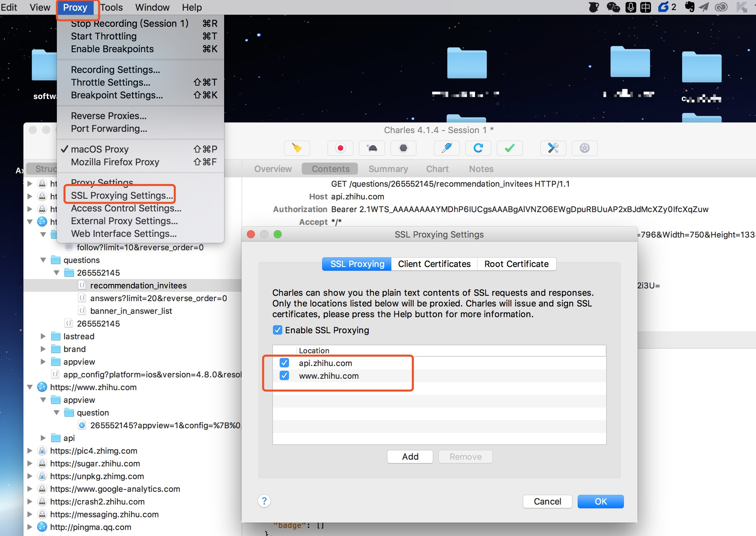Uncheck www.zhihu.com location checkbox
Viewport: 756px width, 536px height.
[x=284, y=376]
